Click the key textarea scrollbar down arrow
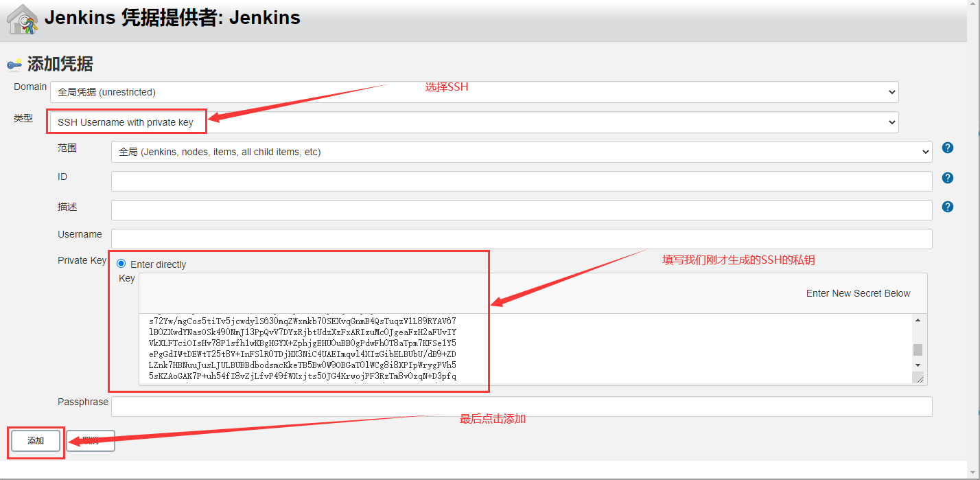This screenshot has width=980, height=480. click(x=918, y=365)
